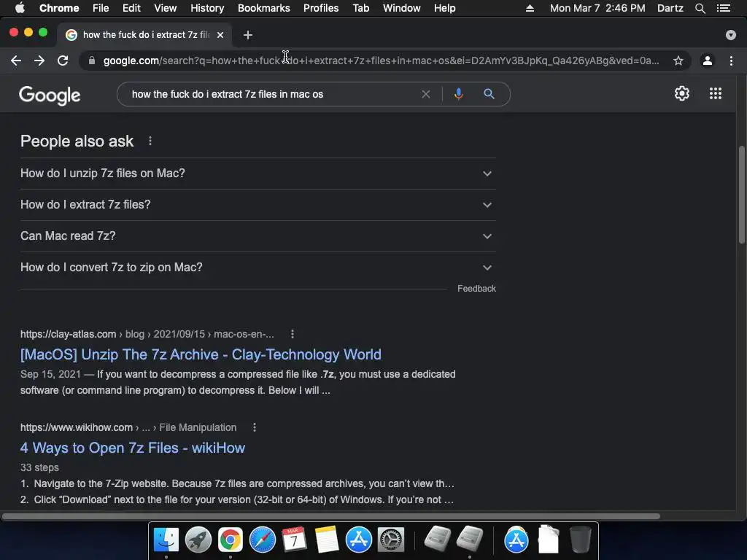Click the horizontal scrollbar at the bottom
Viewport: 747px width, 560px height.
coord(330,516)
